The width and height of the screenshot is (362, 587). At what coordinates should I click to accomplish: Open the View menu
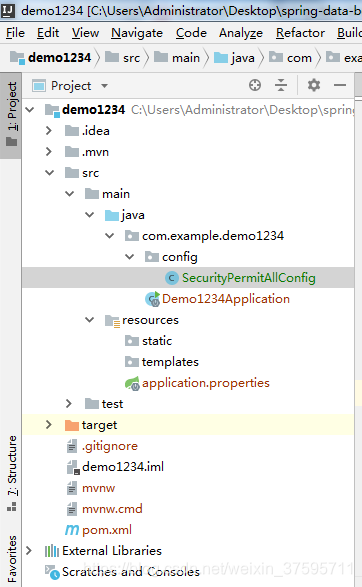click(x=85, y=33)
